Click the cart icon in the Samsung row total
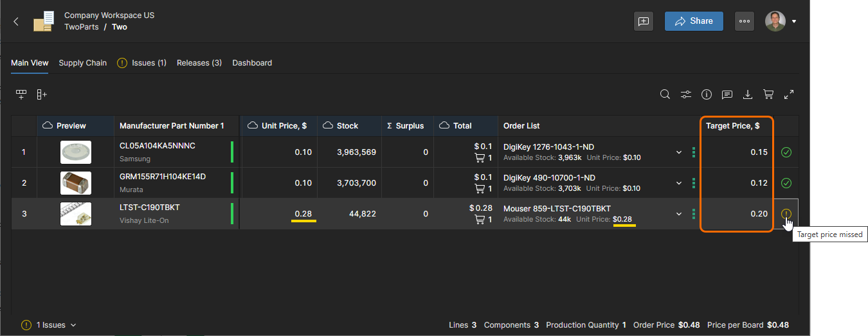Screen dimensions: 868x336 [480, 158]
